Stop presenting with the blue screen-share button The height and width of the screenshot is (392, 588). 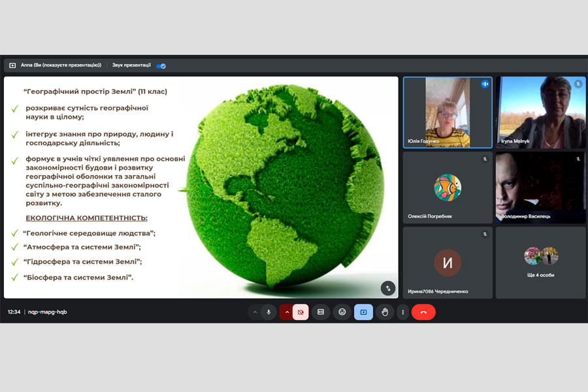[x=363, y=312]
